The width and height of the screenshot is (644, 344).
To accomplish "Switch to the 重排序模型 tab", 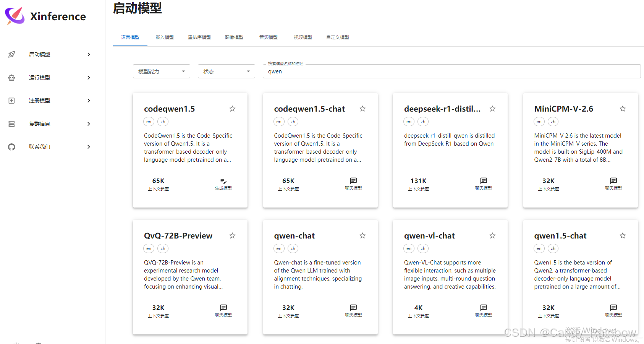I will [199, 37].
